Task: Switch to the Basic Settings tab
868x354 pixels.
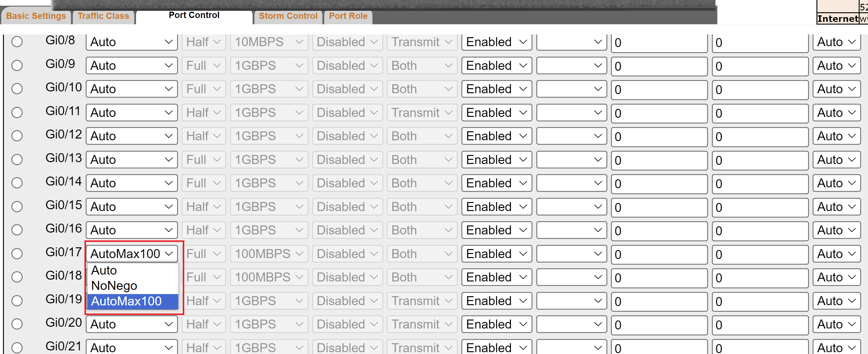Action: (x=36, y=16)
